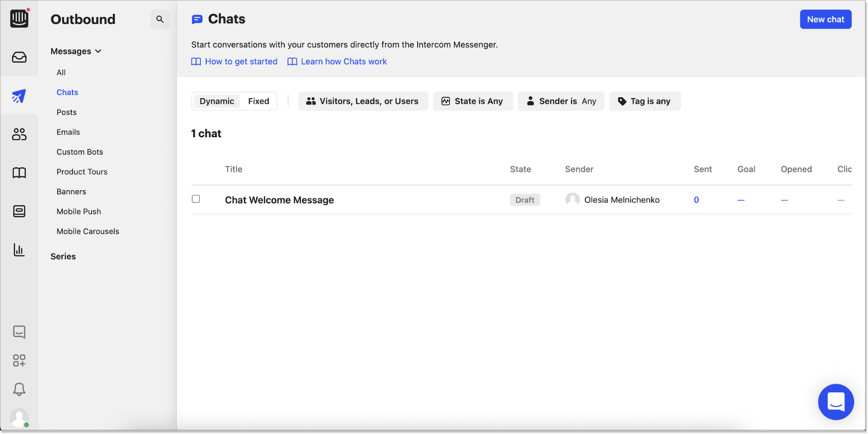Open the Tag is any filter
This screenshot has width=868, height=434.
pyautogui.click(x=645, y=101)
